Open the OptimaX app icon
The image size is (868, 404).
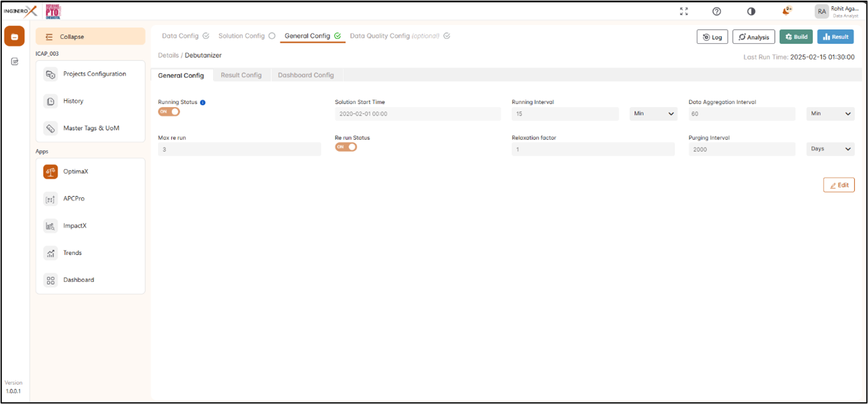[51, 172]
